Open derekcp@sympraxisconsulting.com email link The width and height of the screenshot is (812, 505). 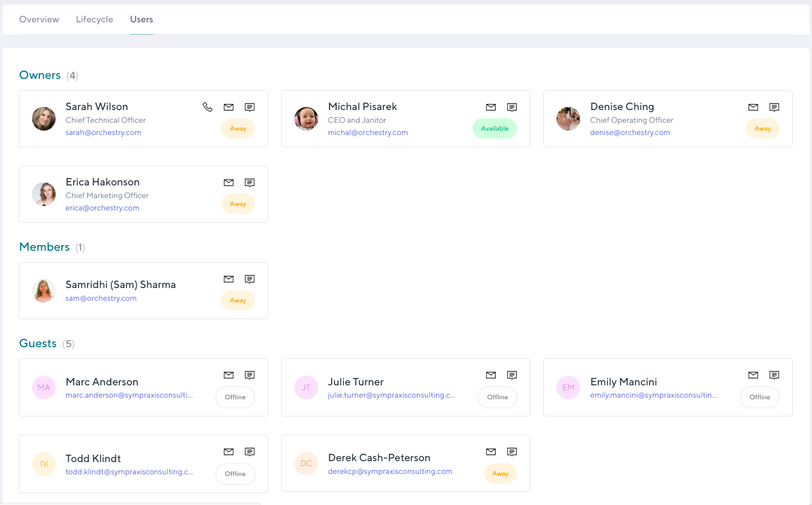click(x=390, y=471)
